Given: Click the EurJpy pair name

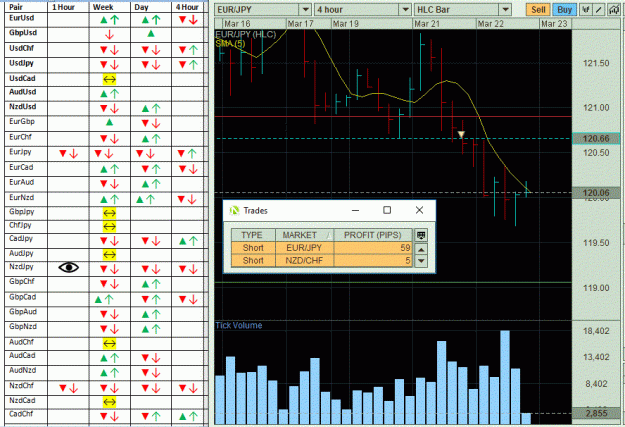Looking at the screenshot, I should (20, 152).
